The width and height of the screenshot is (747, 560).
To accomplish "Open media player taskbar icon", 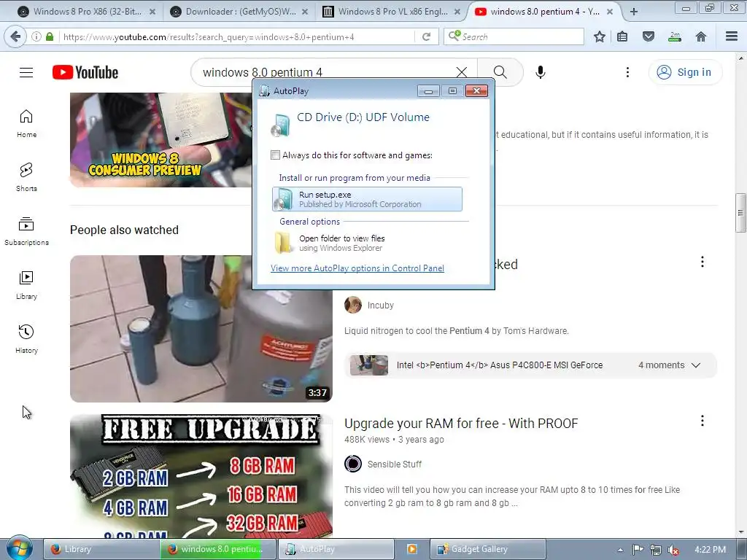I will pos(412,549).
